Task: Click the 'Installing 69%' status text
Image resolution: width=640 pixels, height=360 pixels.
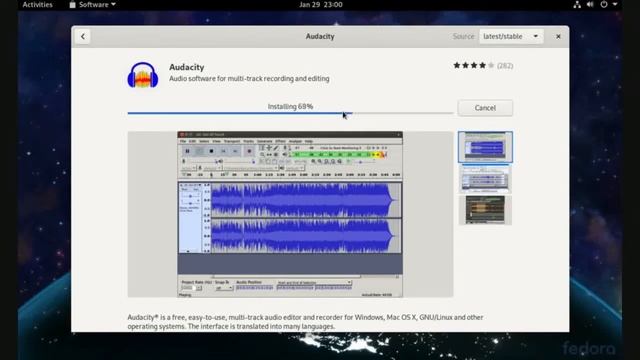Action: point(290,107)
